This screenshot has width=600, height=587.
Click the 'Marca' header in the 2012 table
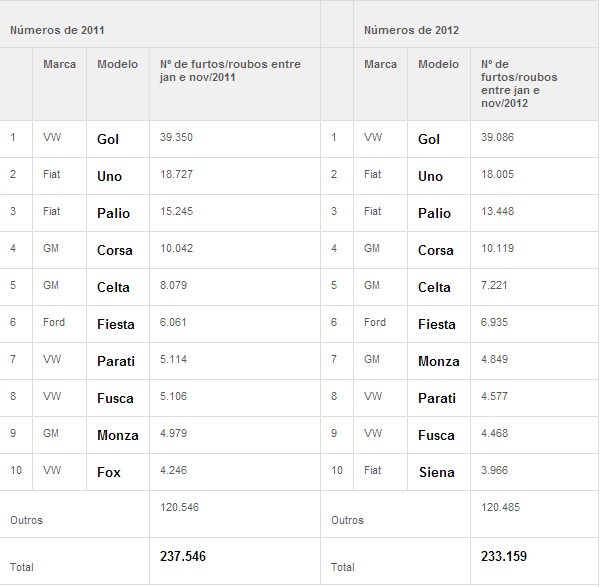tap(380, 64)
